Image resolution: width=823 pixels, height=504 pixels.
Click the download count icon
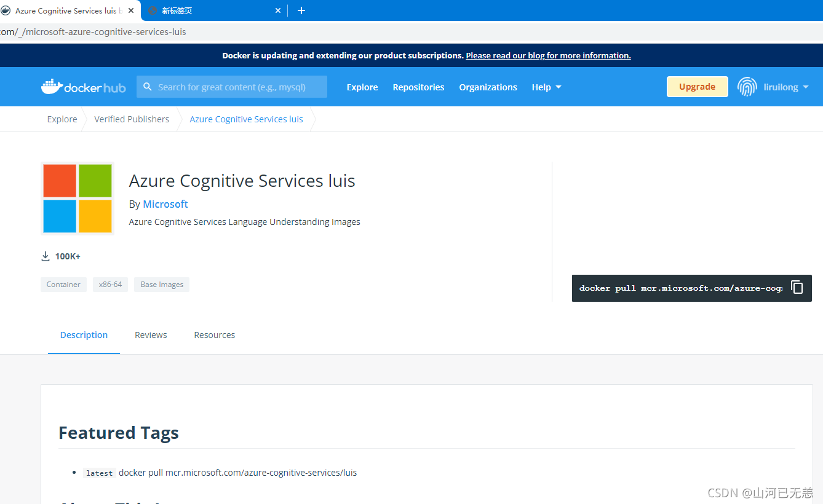click(x=46, y=256)
